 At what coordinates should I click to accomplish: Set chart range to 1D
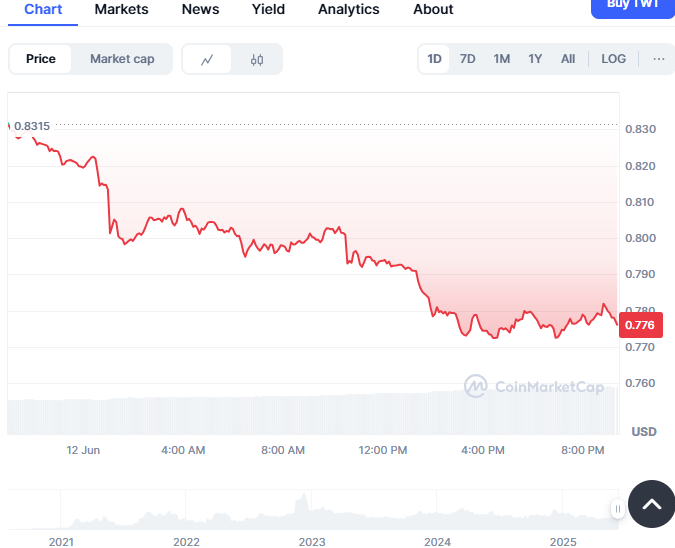434,59
